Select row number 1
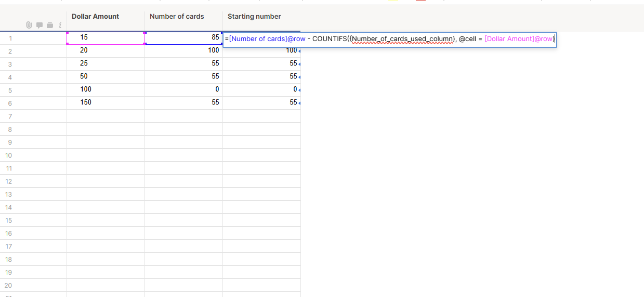The width and height of the screenshot is (644, 297). [10, 38]
